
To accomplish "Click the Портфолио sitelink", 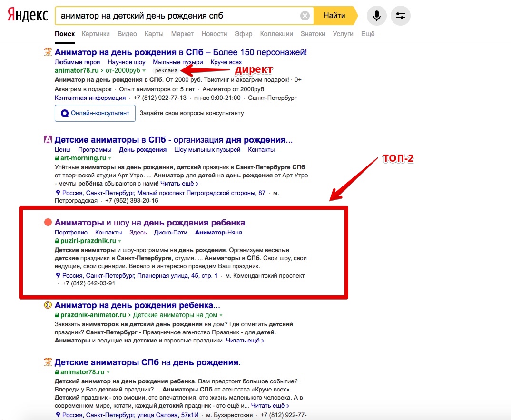I will pos(71,233).
